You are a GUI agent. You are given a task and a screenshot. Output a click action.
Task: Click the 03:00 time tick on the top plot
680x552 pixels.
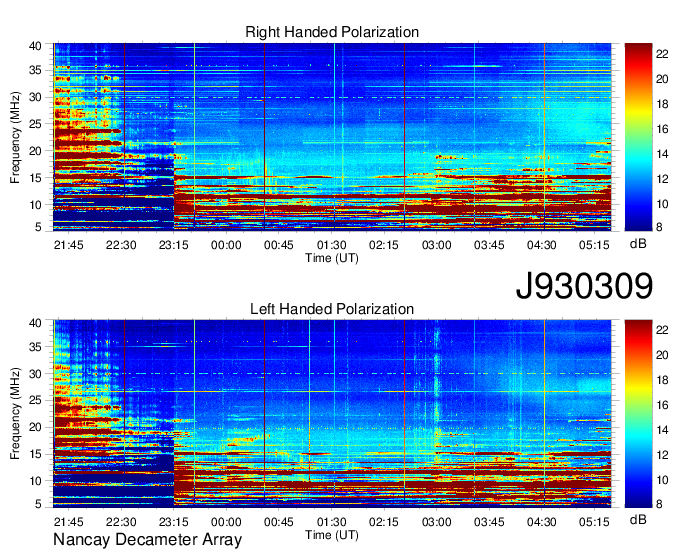(x=436, y=245)
